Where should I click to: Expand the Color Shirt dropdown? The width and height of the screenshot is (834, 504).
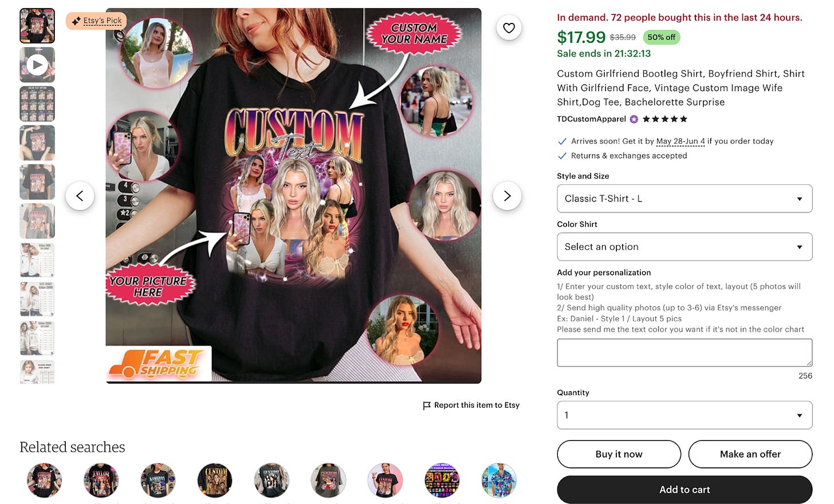(684, 247)
